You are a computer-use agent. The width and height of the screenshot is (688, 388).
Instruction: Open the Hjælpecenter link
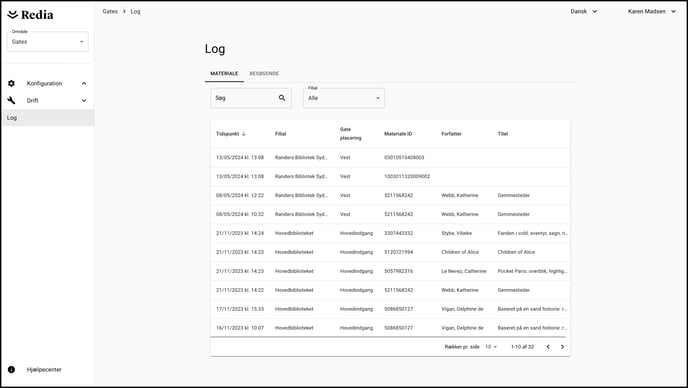(x=44, y=370)
